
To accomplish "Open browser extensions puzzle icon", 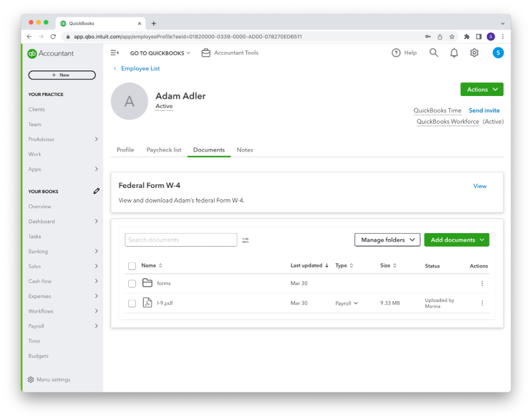I will click(x=466, y=37).
